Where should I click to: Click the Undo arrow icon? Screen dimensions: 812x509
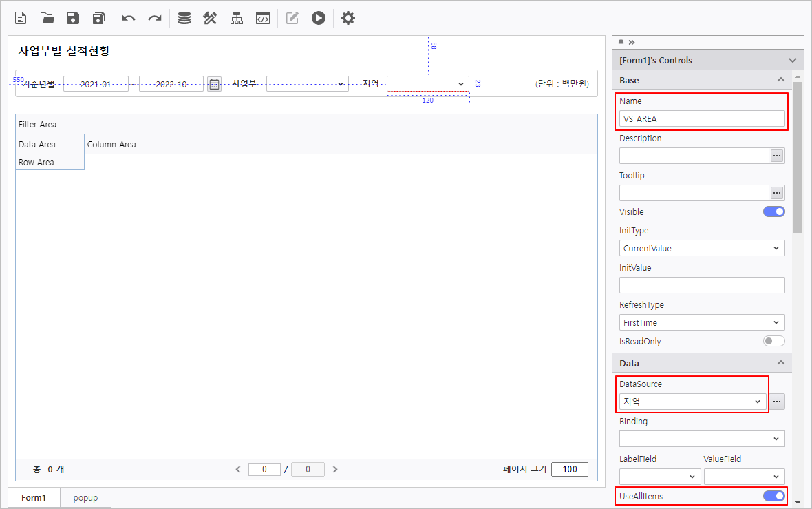click(129, 19)
